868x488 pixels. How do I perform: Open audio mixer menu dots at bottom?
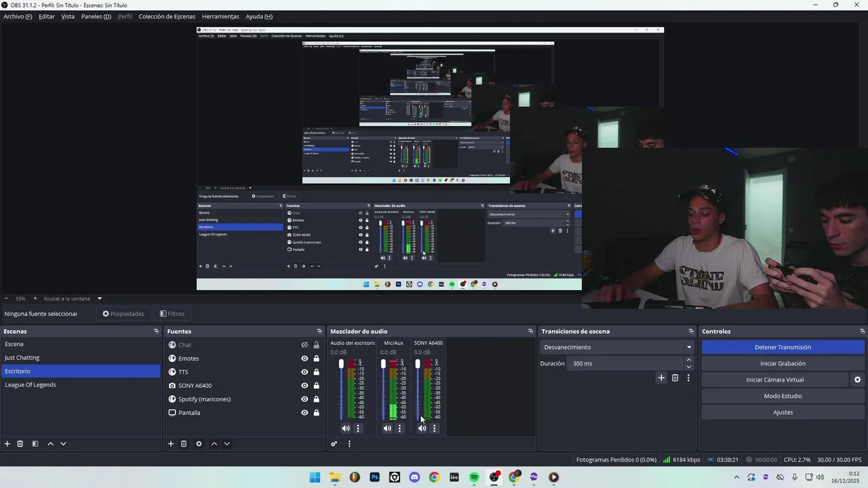349,444
